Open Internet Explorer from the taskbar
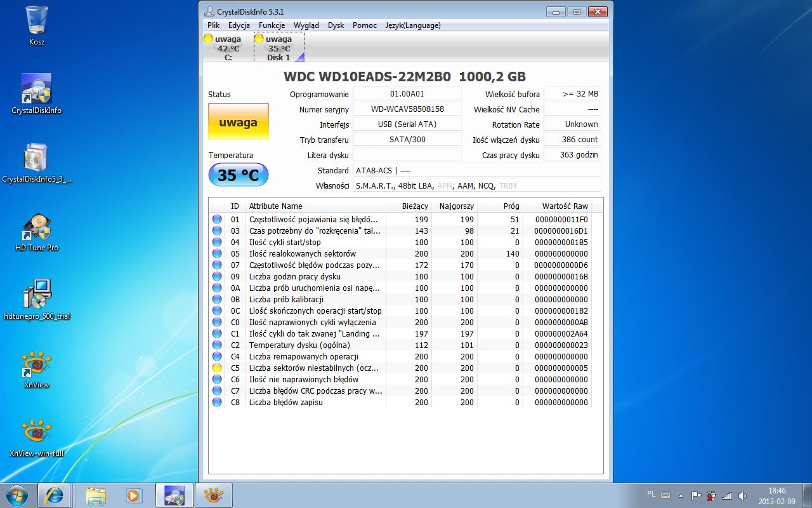 pyautogui.click(x=54, y=495)
